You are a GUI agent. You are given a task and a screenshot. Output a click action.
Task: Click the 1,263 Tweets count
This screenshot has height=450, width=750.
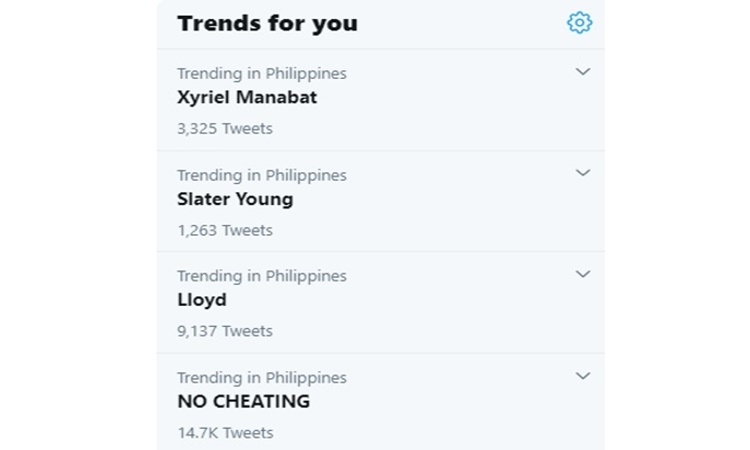pos(225,230)
